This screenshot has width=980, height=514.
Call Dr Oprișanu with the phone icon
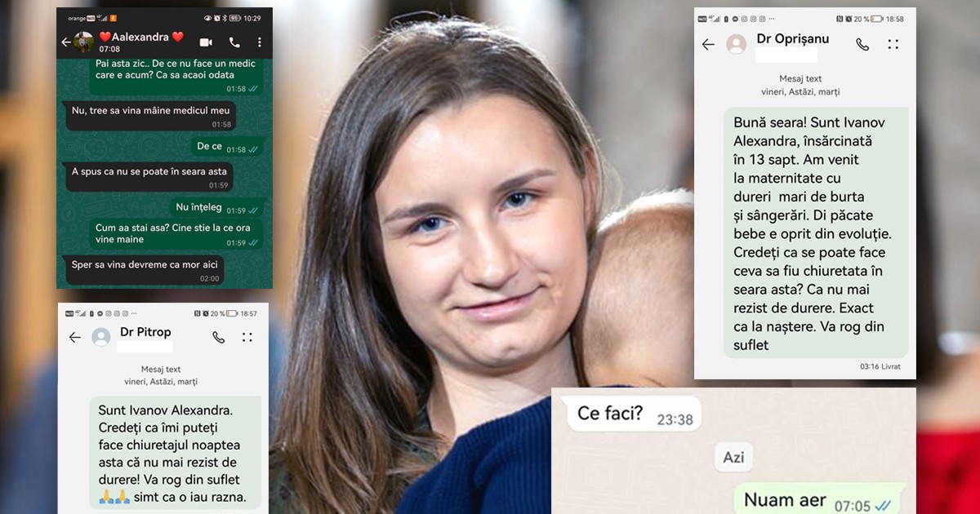(x=862, y=44)
